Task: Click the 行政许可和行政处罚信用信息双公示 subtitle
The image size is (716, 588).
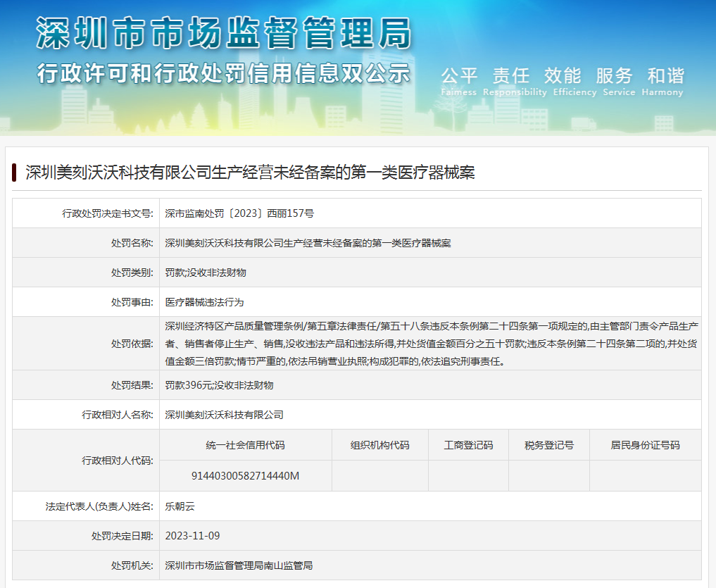Action: pos(223,73)
